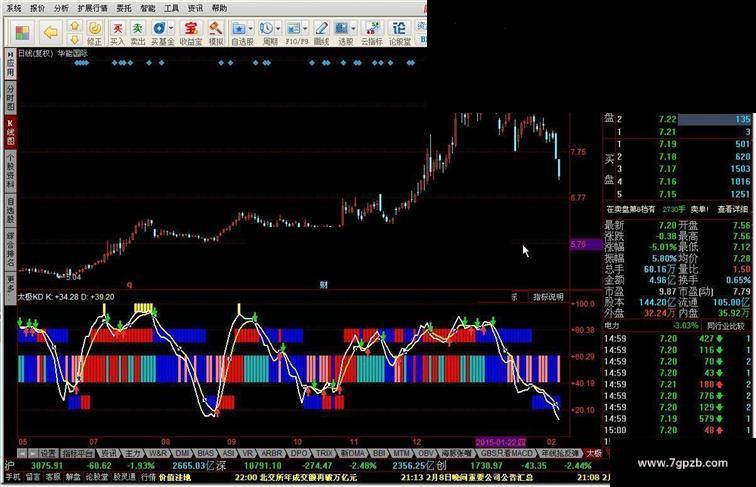The height and width of the screenshot is (487, 756).
Task: Click the 指标平台 tab
Action: point(78,453)
